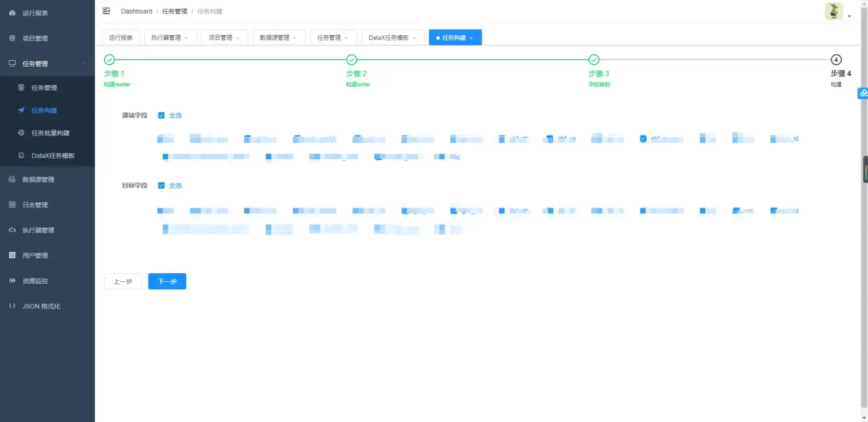Select the 项目管理 sidebar icon
This screenshot has height=422, width=868.
13,38
